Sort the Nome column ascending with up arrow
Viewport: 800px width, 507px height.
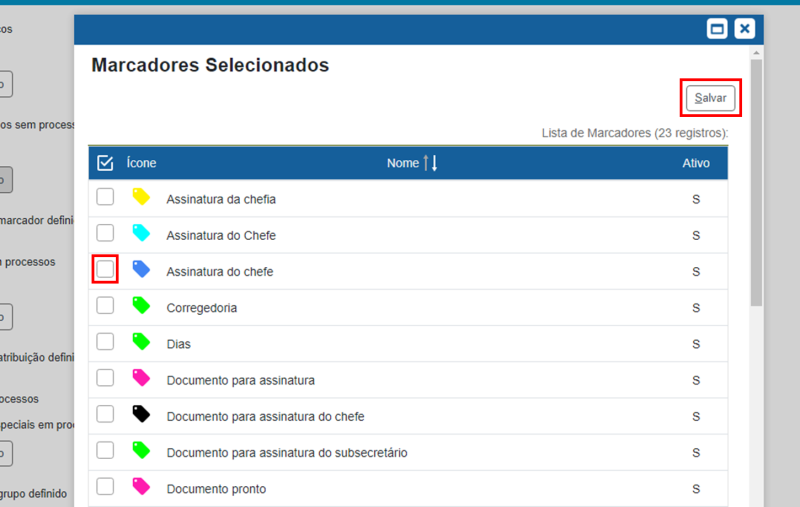[x=426, y=163]
